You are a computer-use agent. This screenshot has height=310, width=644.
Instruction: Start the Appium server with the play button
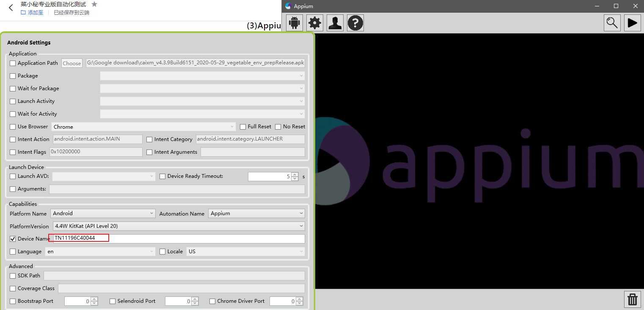633,23
